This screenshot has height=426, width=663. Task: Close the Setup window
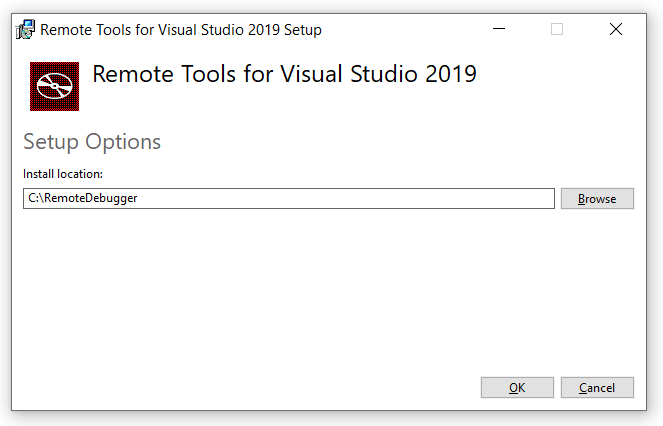coord(616,29)
